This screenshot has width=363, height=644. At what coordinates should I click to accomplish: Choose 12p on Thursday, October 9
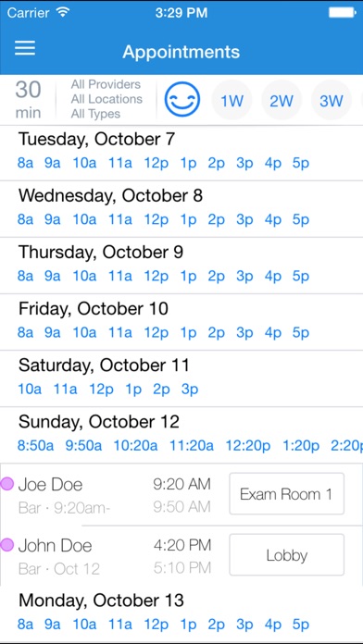click(156, 276)
